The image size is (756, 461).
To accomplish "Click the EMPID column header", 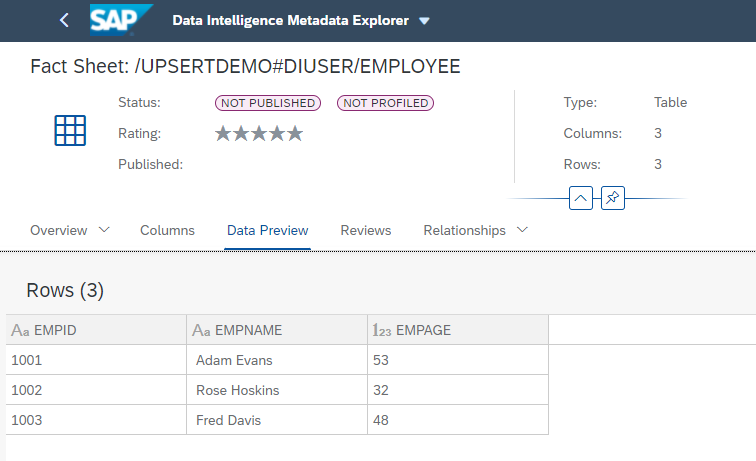I will click(55, 330).
